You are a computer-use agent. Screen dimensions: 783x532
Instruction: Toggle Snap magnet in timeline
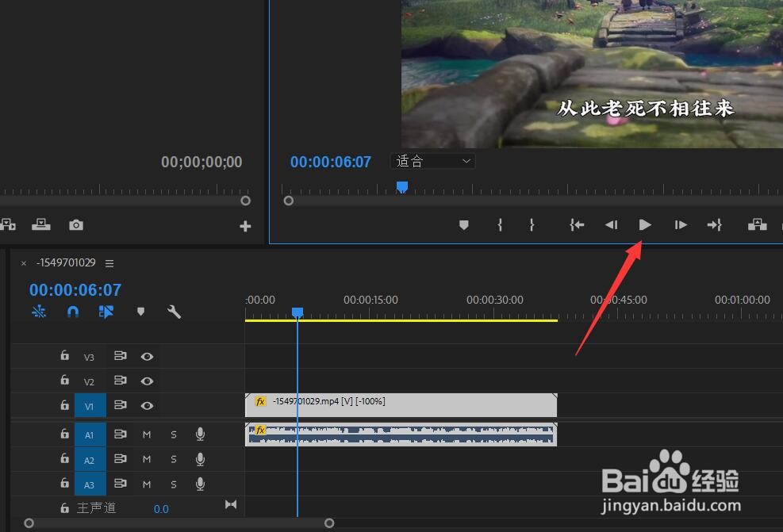pyautogui.click(x=73, y=312)
